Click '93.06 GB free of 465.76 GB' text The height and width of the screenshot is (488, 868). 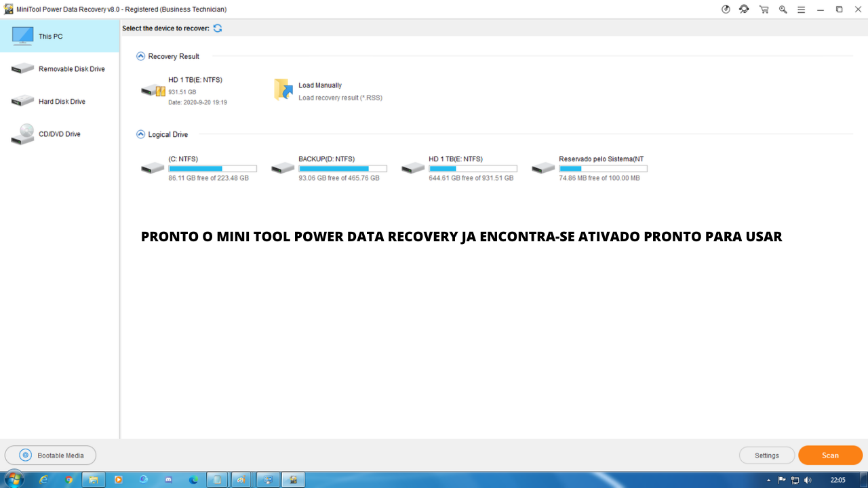pos(339,178)
